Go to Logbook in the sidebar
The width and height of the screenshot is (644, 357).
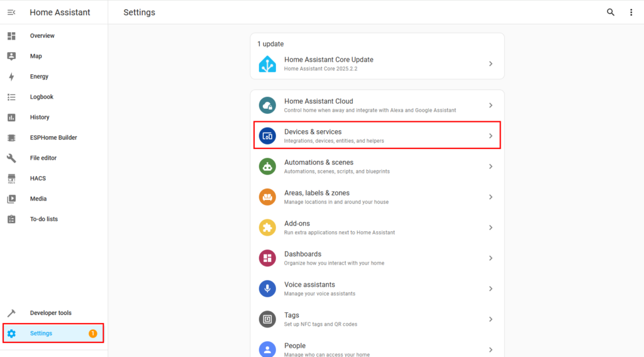[x=54, y=97]
